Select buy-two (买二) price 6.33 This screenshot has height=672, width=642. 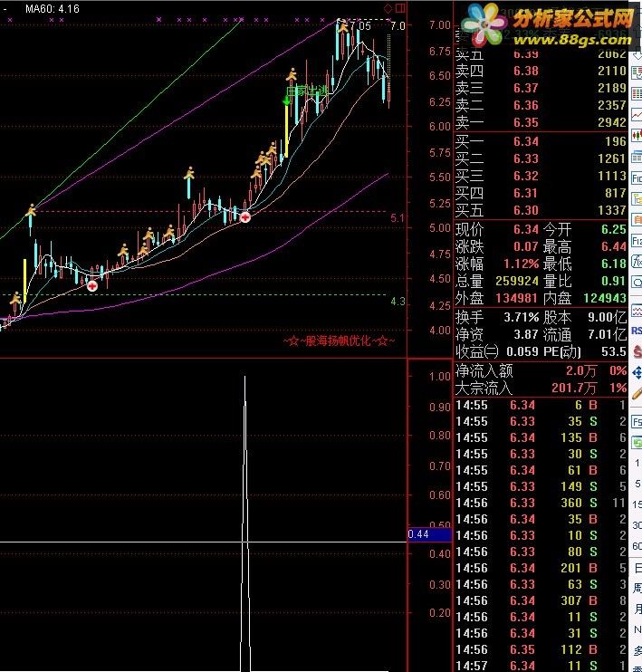[525, 158]
